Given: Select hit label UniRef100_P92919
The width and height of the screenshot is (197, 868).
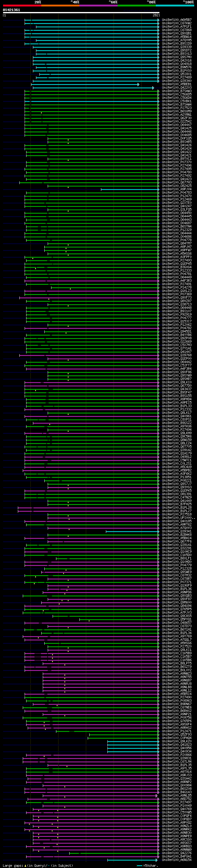Looking at the screenshot, I should (177, 314).
